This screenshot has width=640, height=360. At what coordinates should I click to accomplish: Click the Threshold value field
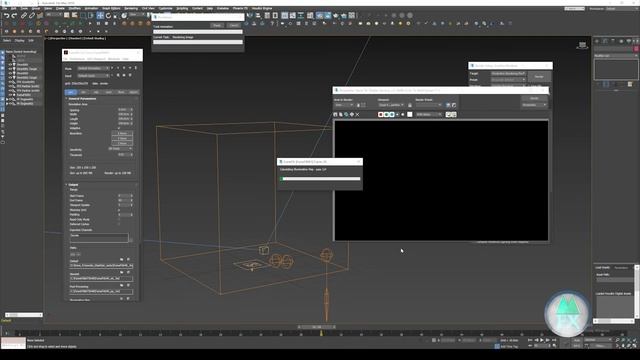123,155
